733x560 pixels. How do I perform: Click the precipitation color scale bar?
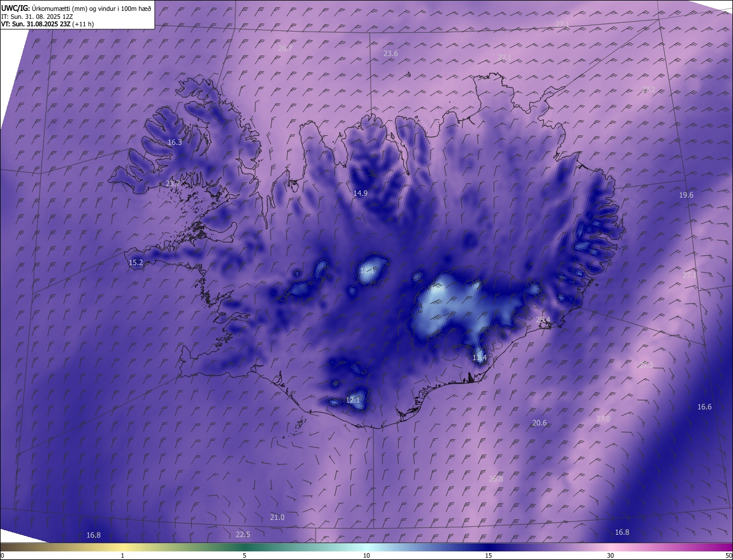pos(366,547)
